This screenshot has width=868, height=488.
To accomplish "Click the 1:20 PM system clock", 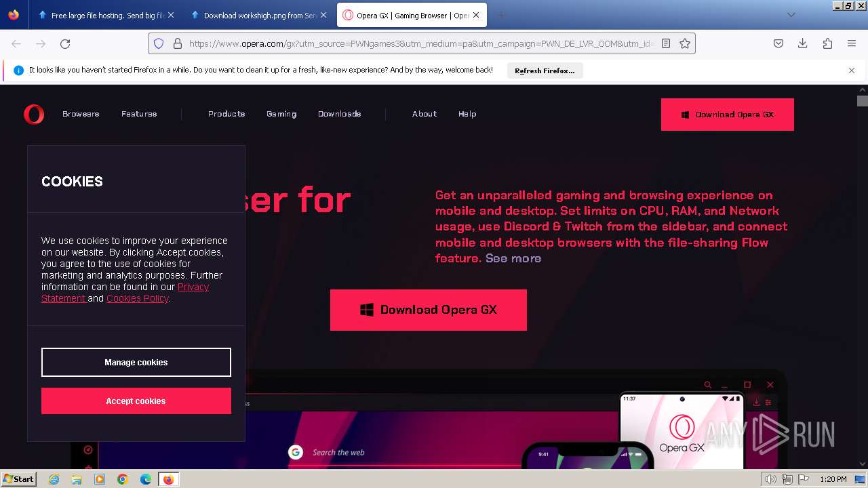I will coord(833,479).
